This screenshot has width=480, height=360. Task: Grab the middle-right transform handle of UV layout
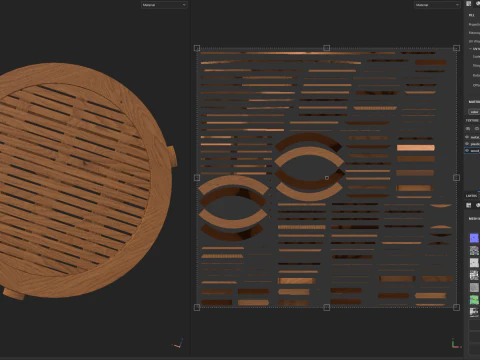(x=456, y=178)
